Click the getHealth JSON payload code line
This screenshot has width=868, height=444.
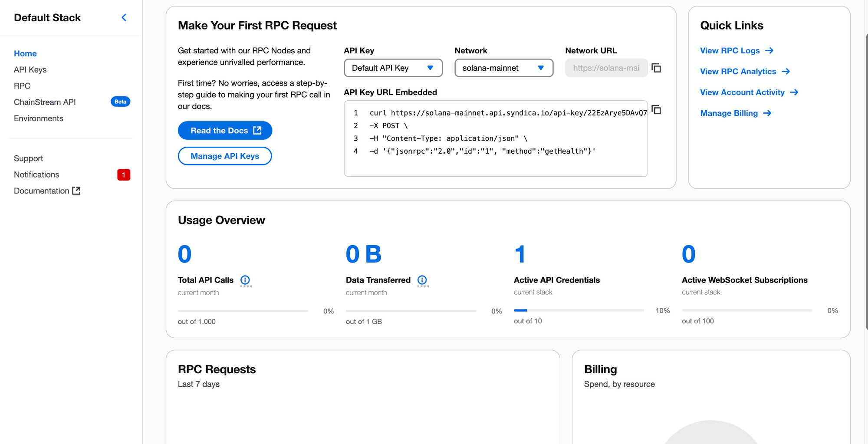point(483,151)
